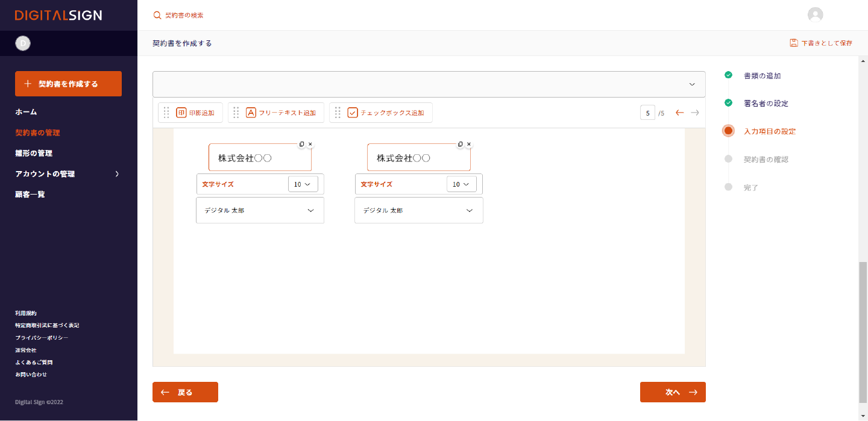Click the 契約書を作成する orange button
Viewport: 868px width, 421px height.
pos(68,84)
